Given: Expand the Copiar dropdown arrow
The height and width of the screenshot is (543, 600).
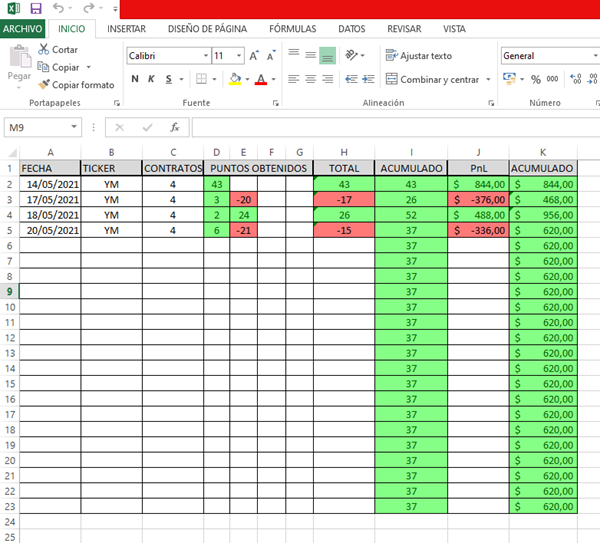Looking at the screenshot, I should [88, 67].
